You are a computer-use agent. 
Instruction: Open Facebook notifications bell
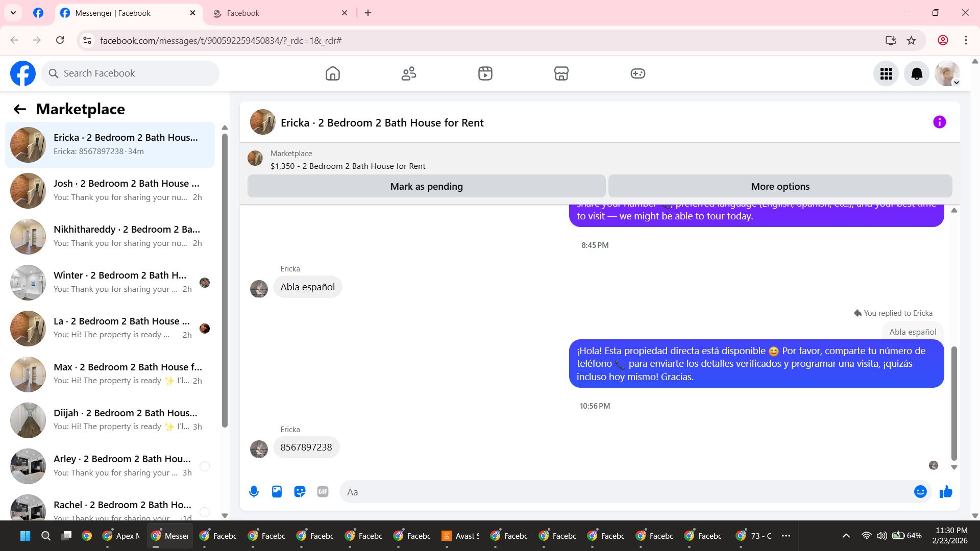pyautogui.click(x=917, y=74)
